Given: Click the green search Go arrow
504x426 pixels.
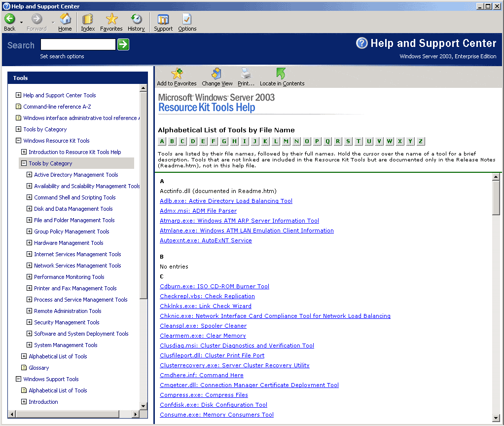Looking at the screenshot, I should coord(123,44).
